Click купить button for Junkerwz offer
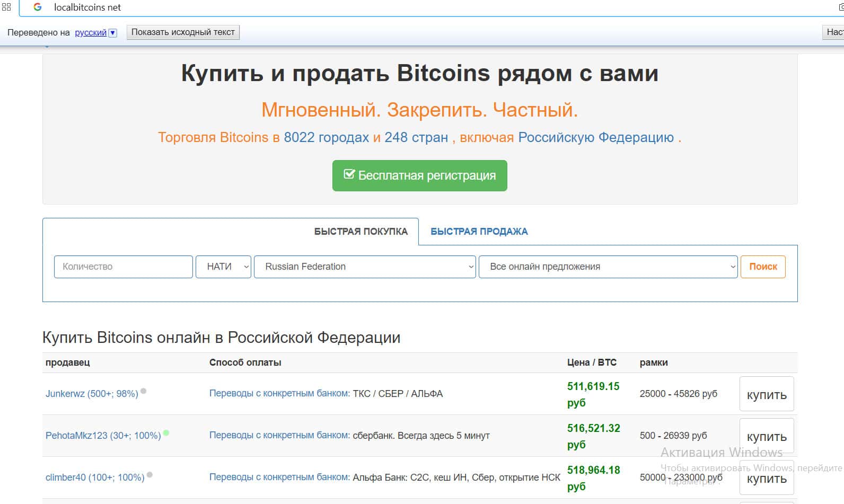 [767, 394]
